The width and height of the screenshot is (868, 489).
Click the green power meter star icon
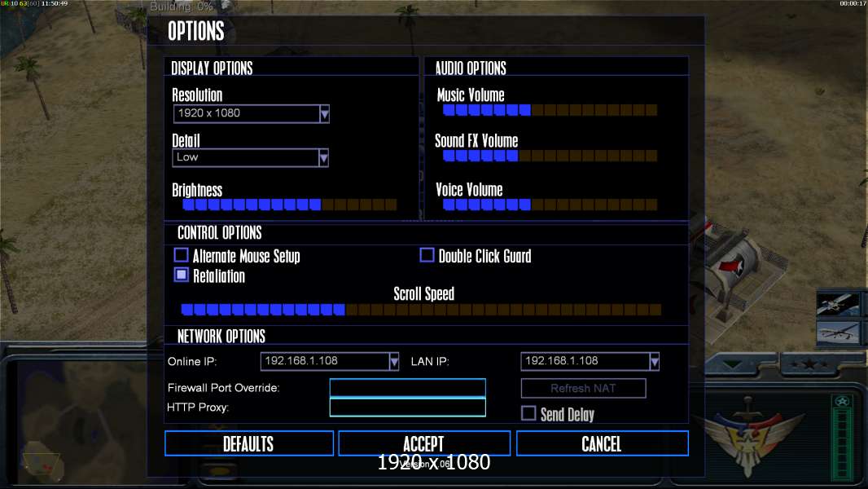[x=842, y=401]
